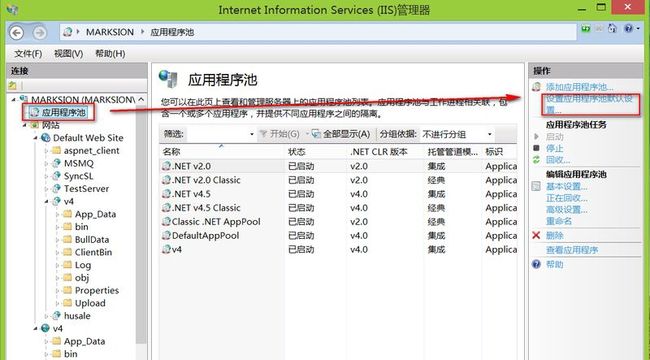Screen dimensions: 650x360
Task: Open the 文件(F) menu
Action: (x=28, y=54)
